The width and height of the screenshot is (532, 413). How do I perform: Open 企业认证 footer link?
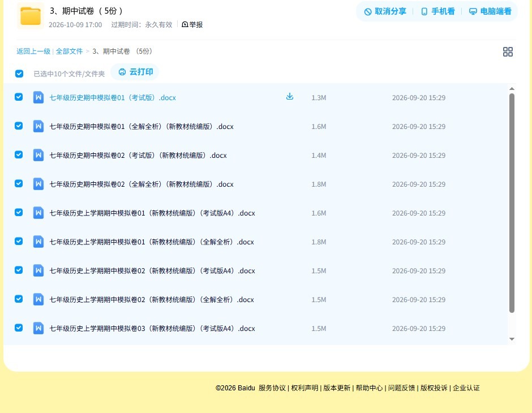(466, 388)
